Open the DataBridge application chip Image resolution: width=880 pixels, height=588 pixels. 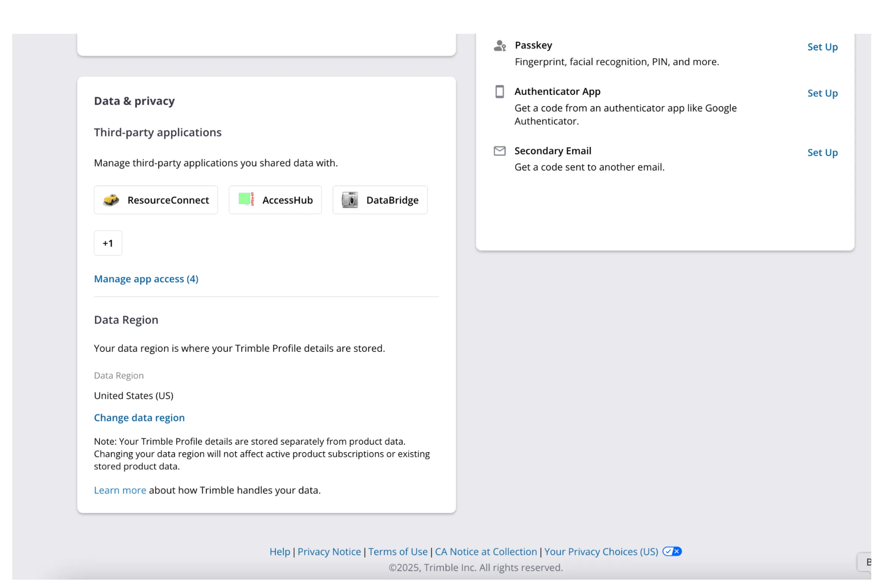pos(380,200)
